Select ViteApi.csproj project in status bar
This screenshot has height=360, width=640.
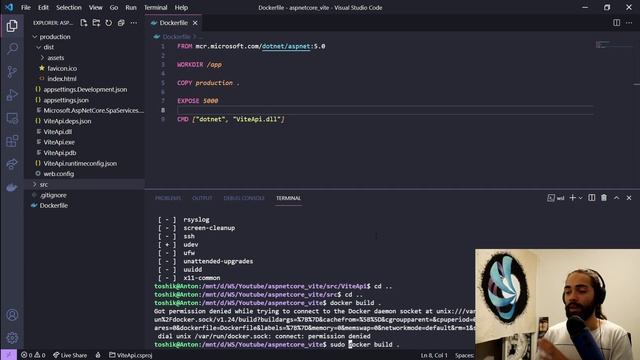(x=131, y=355)
